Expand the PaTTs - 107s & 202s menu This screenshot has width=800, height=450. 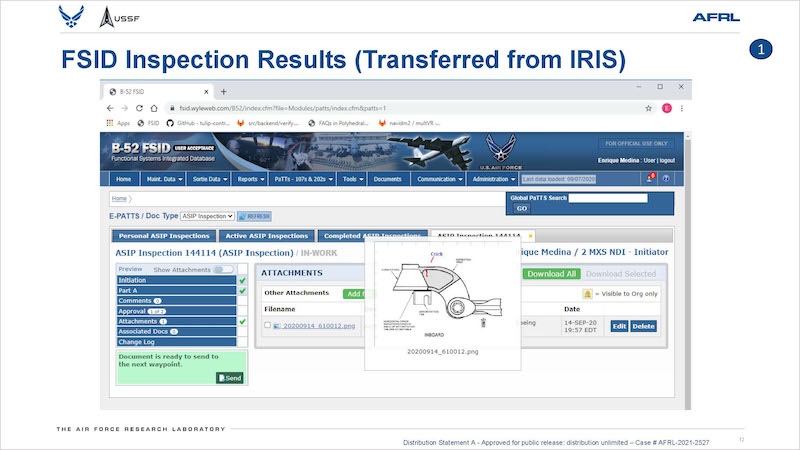coord(303,179)
